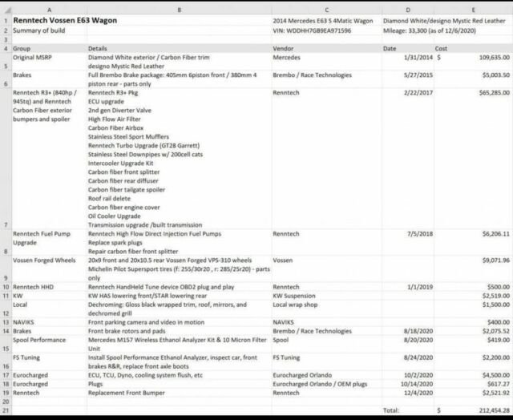Screen dimensions: 513x420
Task: Click 'Replacement Front Bumper' cell
Action: (180, 393)
